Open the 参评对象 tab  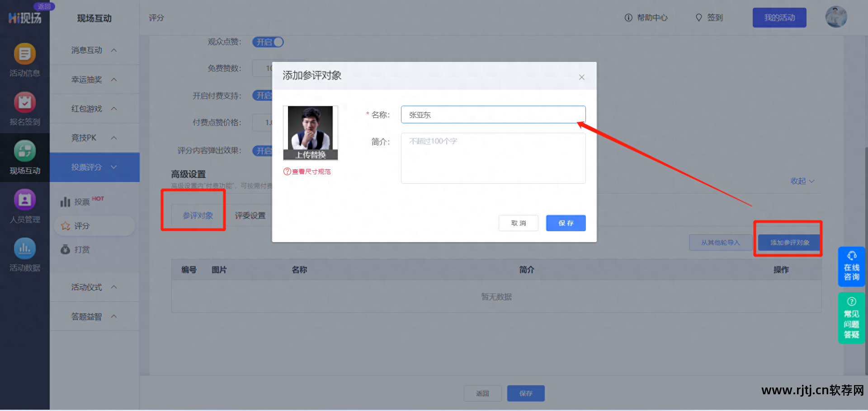[x=197, y=215]
